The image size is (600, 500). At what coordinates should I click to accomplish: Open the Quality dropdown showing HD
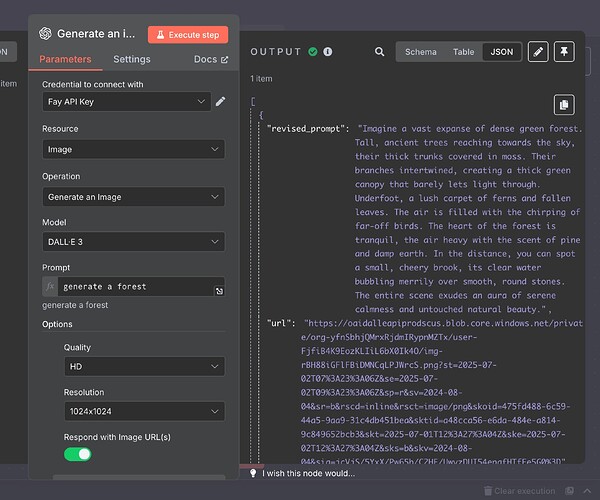[144, 366]
